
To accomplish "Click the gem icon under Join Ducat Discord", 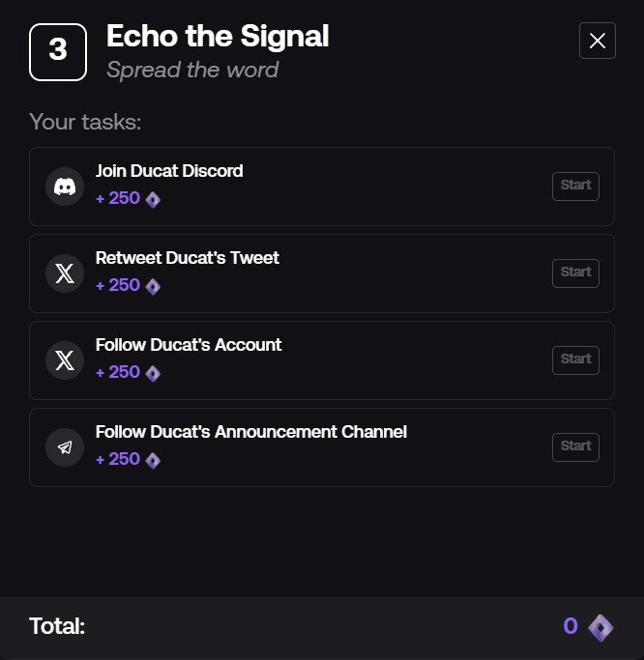I will coord(153,199).
